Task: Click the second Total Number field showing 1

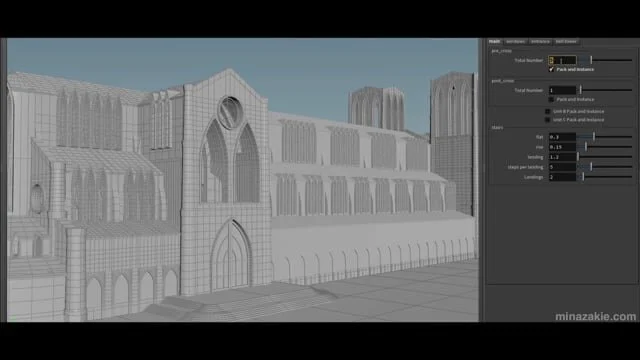Action: (562, 90)
